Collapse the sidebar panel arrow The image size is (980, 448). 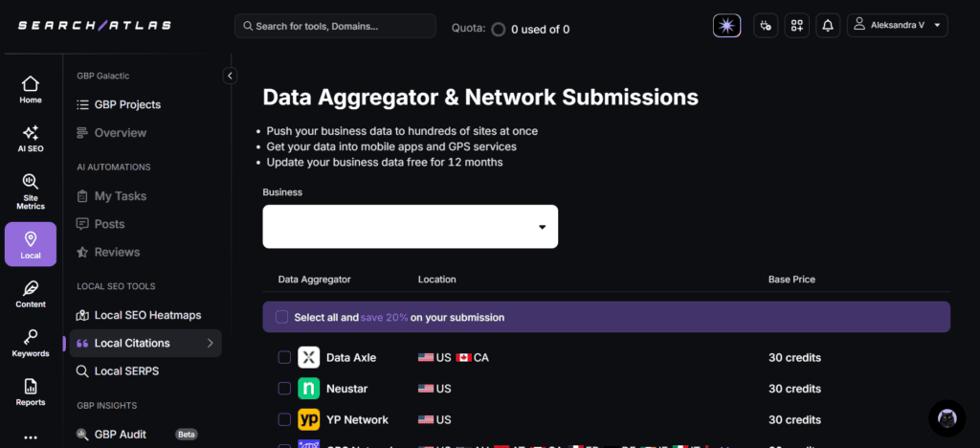[x=230, y=76]
